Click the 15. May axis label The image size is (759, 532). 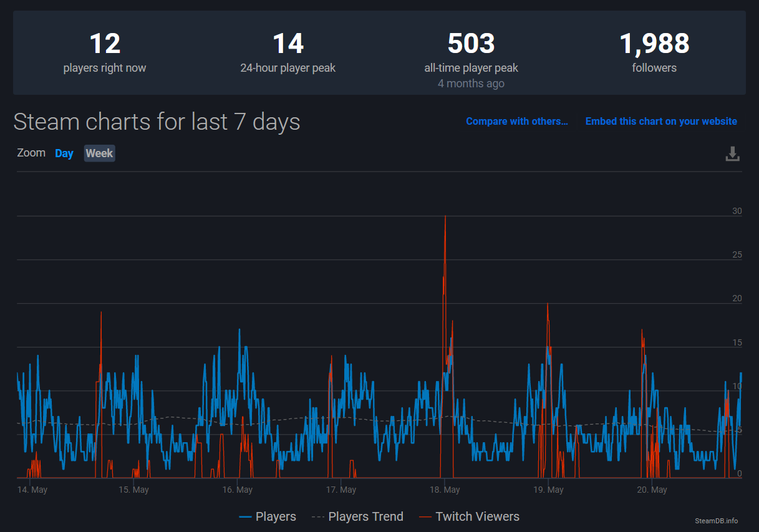pos(133,490)
